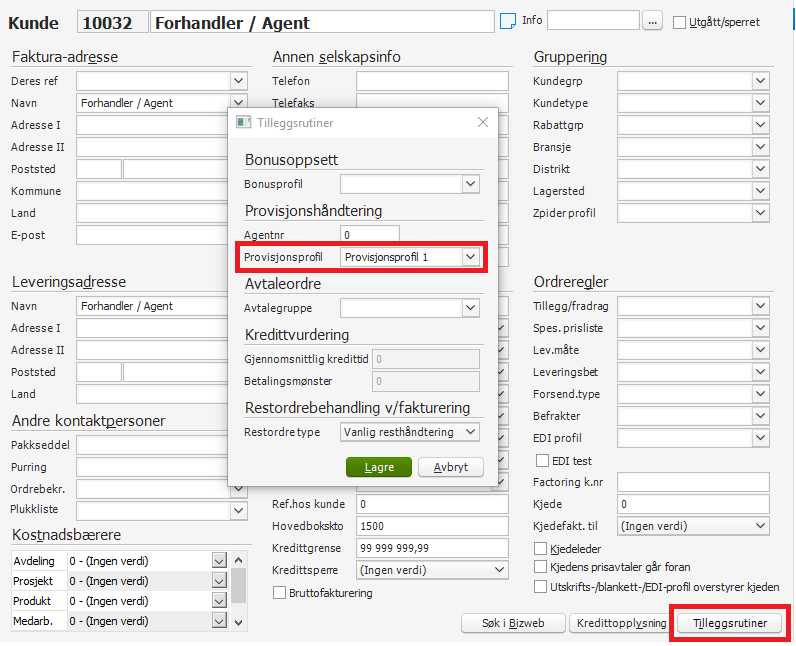Click the Telefon input field
The height and width of the screenshot is (646, 796).
coord(432,81)
